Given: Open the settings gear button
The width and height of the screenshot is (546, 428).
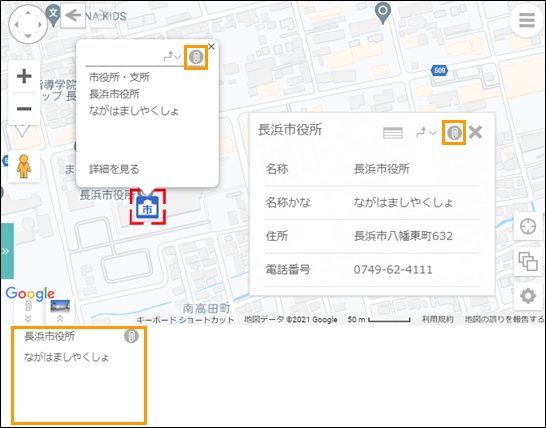Looking at the screenshot, I should pyautogui.click(x=528, y=296).
